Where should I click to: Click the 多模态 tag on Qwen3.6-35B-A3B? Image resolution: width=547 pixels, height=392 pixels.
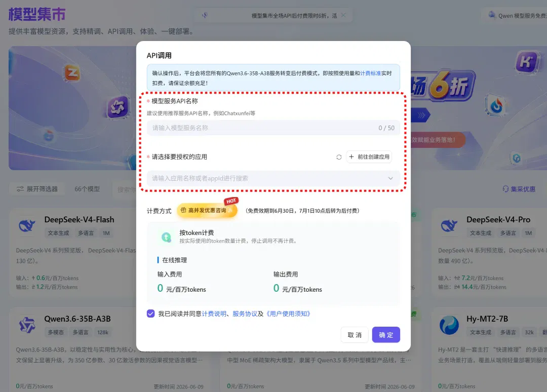pos(56,332)
